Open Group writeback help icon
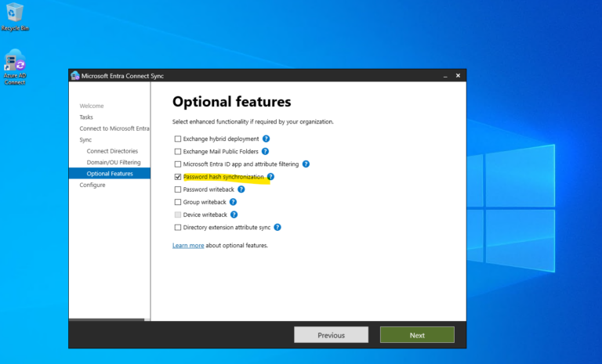Image resolution: width=602 pixels, height=364 pixels. 233,202
